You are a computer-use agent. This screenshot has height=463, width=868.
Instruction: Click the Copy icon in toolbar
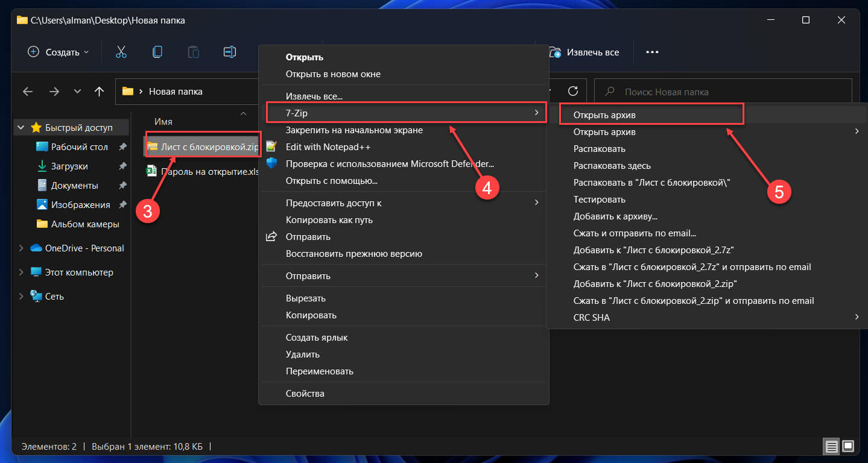pos(157,52)
